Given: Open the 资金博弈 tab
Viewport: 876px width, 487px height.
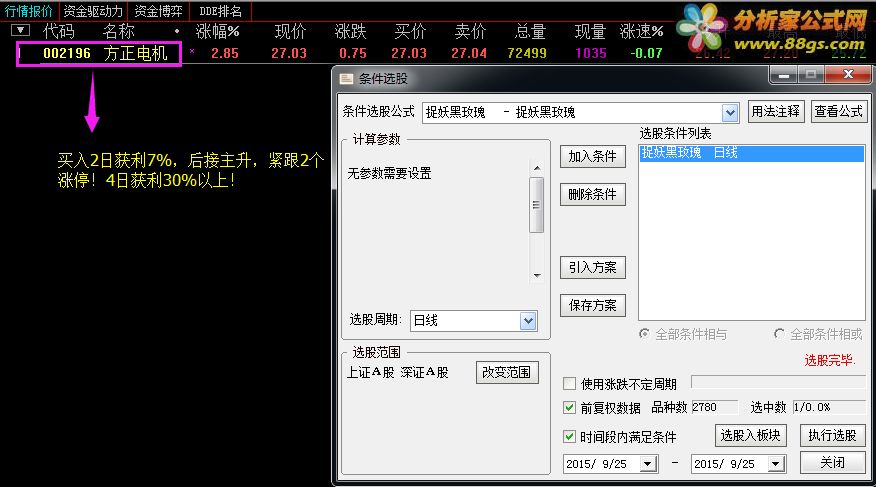Looking at the screenshot, I should click(x=158, y=11).
